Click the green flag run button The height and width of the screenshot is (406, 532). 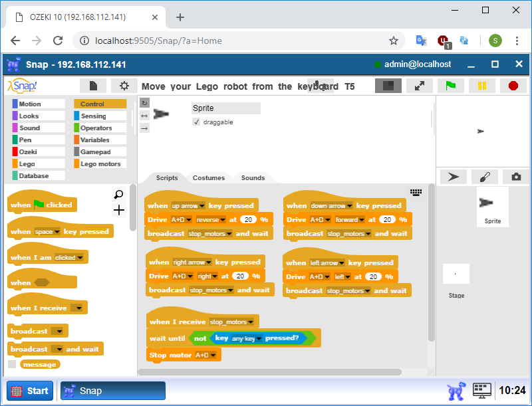[451, 86]
